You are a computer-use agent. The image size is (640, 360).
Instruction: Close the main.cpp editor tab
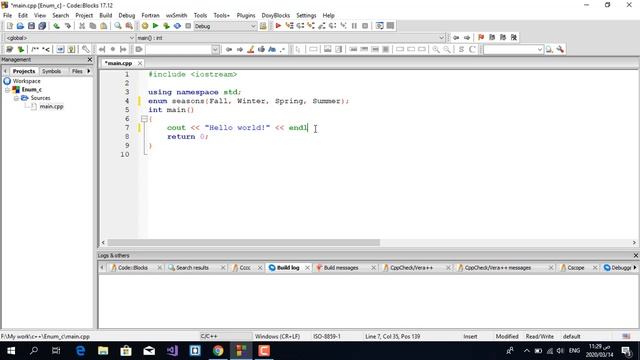click(x=140, y=63)
